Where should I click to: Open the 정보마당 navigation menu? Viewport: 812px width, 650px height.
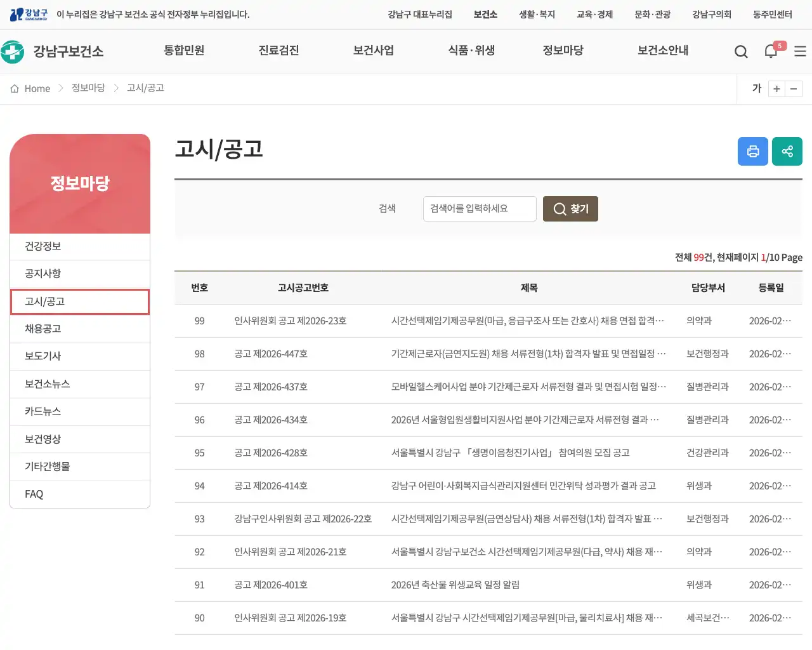pos(563,51)
